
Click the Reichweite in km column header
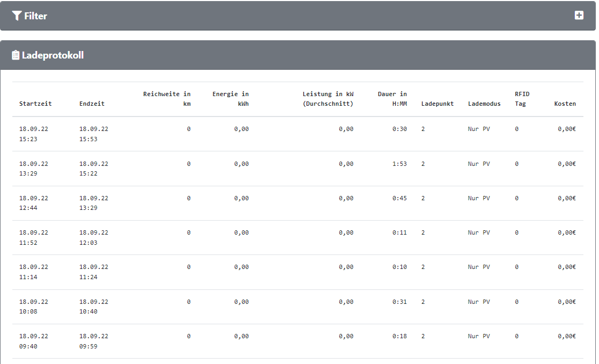(166, 99)
